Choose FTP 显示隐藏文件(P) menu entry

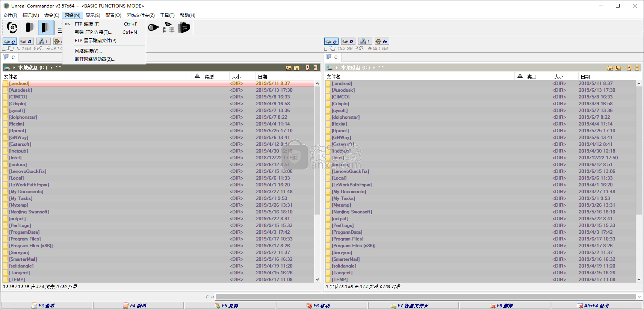click(x=104, y=41)
